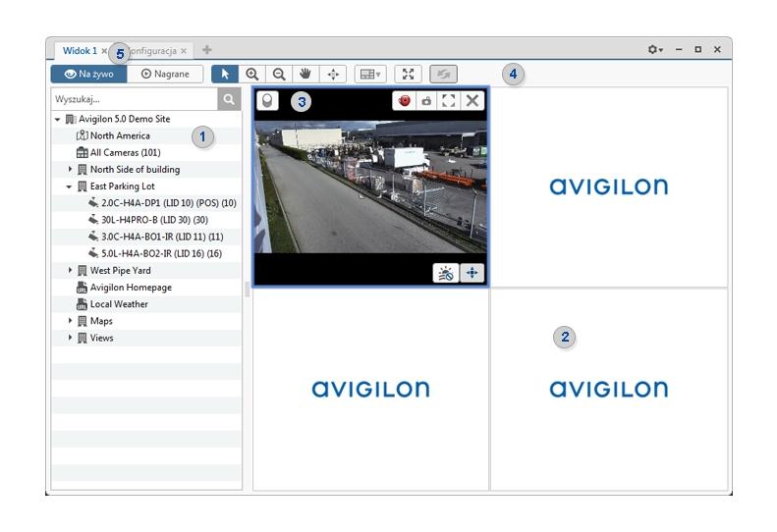Click the splitter handle beside the tree
The height and width of the screenshot is (532, 777).
[248, 289]
